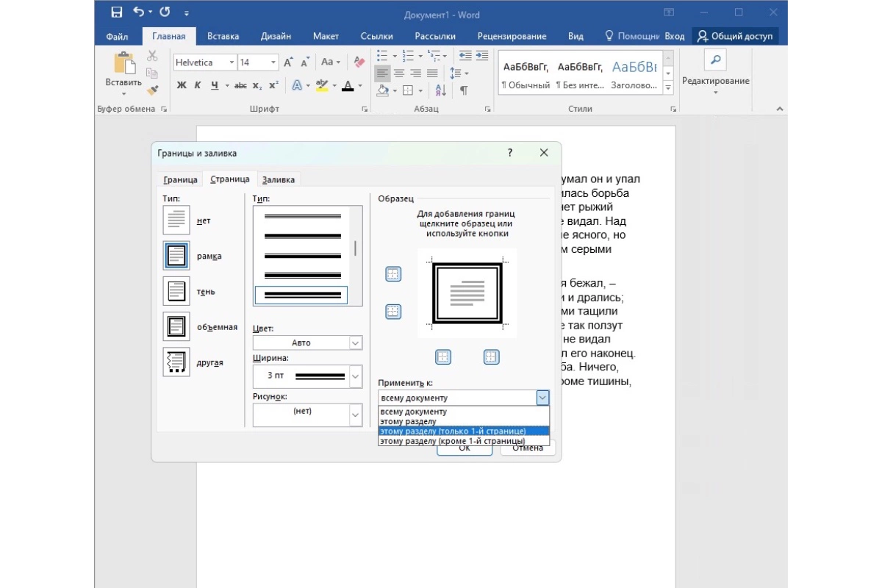The width and height of the screenshot is (882, 588).
Task: Choose 'этому разделу' option in the list
Action: pos(464,422)
